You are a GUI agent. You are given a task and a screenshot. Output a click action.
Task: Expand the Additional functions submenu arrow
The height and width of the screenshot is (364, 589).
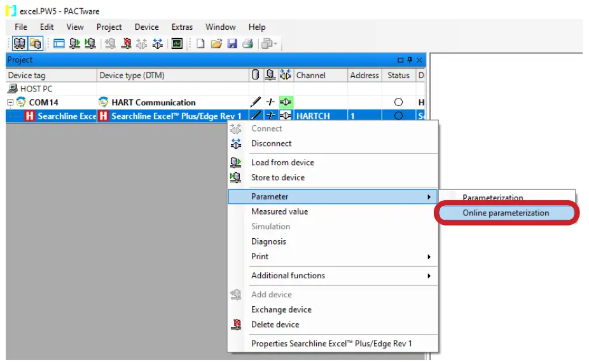429,276
